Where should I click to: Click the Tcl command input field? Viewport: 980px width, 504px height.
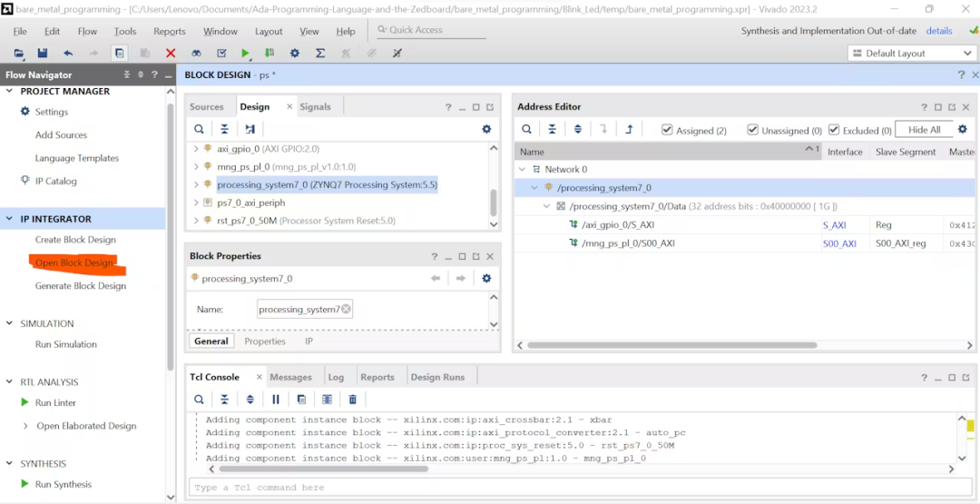point(582,488)
